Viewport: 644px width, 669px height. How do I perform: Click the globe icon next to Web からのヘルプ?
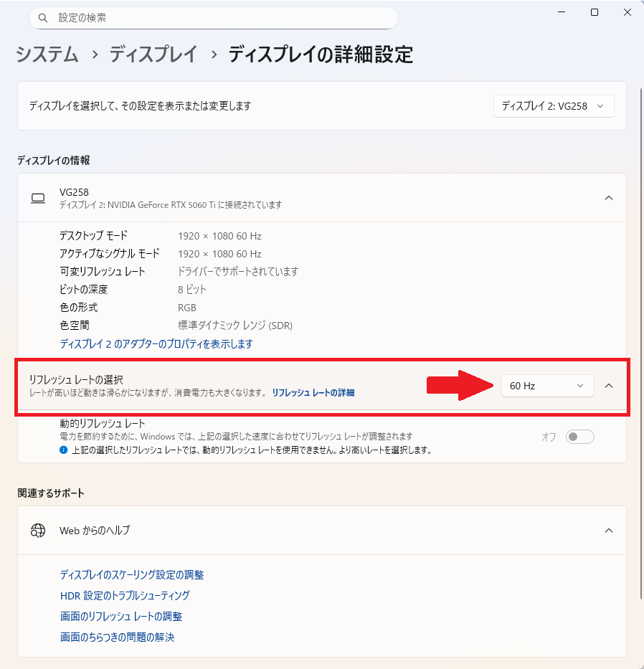tap(37, 531)
